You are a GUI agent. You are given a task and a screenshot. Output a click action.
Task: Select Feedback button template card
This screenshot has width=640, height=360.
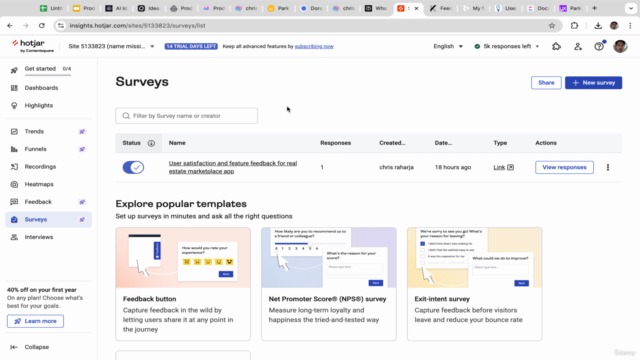click(x=183, y=284)
